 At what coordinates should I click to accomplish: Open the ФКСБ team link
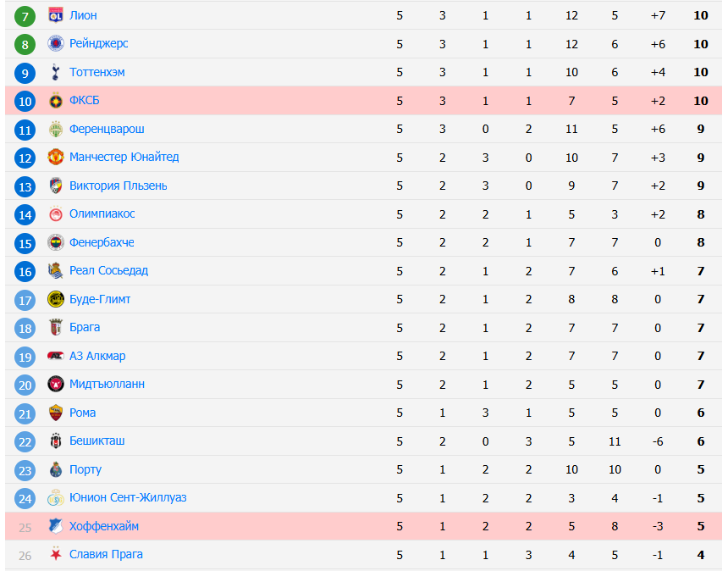pyautogui.click(x=85, y=101)
